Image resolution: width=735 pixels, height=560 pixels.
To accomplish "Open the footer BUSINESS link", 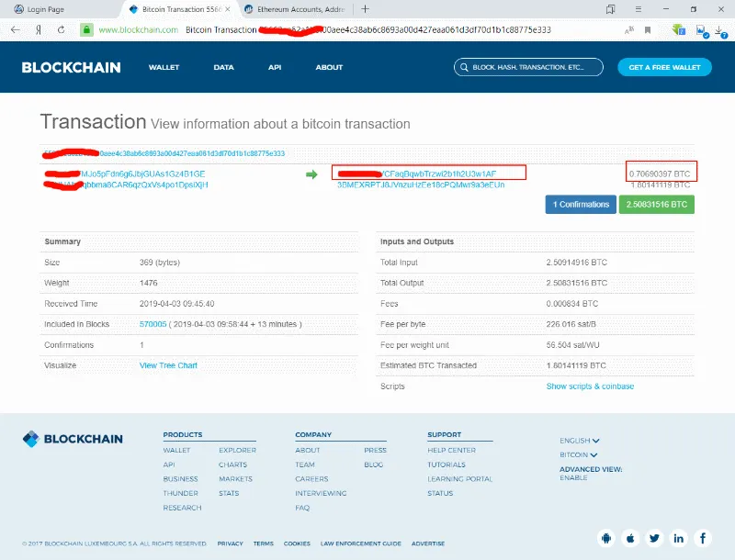I will click(180, 479).
